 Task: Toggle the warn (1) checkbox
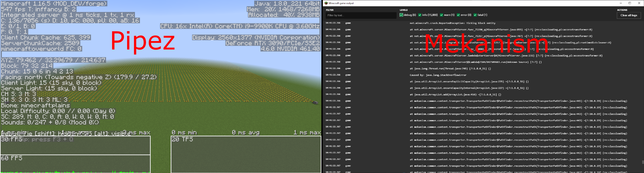tap(442, 15)
